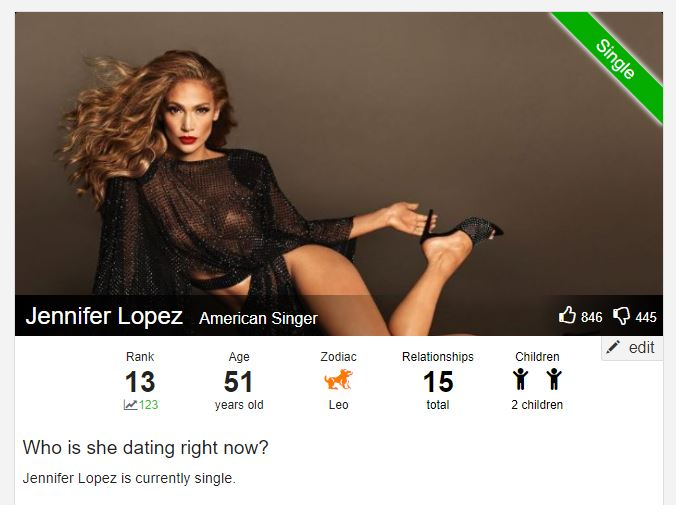Image resolution: width=676 pixels, height=505 pixels.
Task: Click the second child figure icon
Action: [554, 379]
